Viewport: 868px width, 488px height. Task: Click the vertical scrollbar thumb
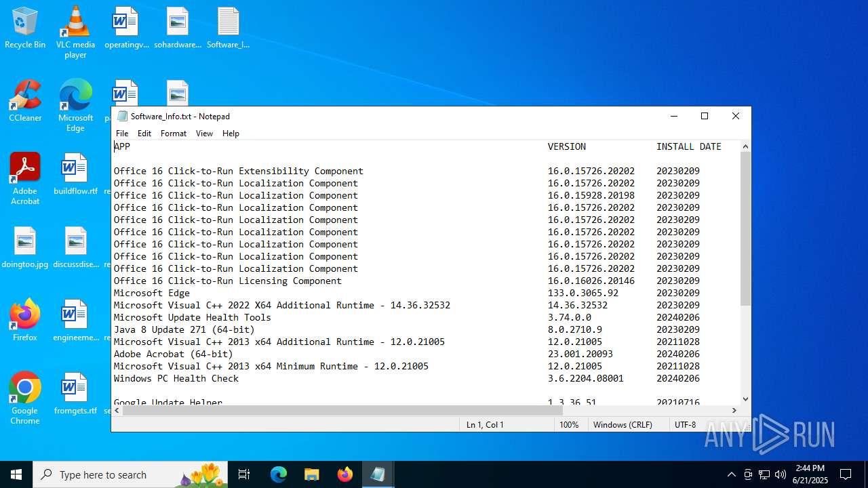pyautogui.click(x=745, y=228)
